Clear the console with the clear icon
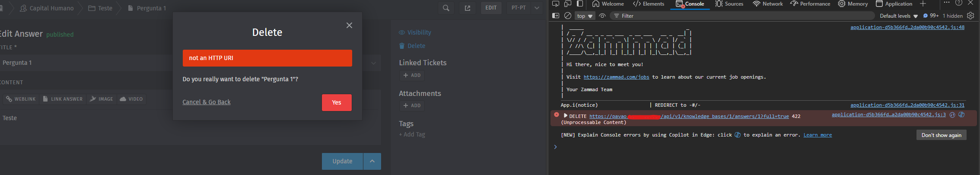The image size is (980, 175). (x=568, y=16)
